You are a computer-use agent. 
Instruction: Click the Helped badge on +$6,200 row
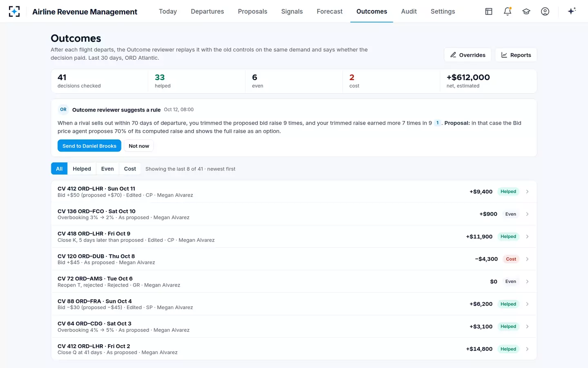point(508,304)
